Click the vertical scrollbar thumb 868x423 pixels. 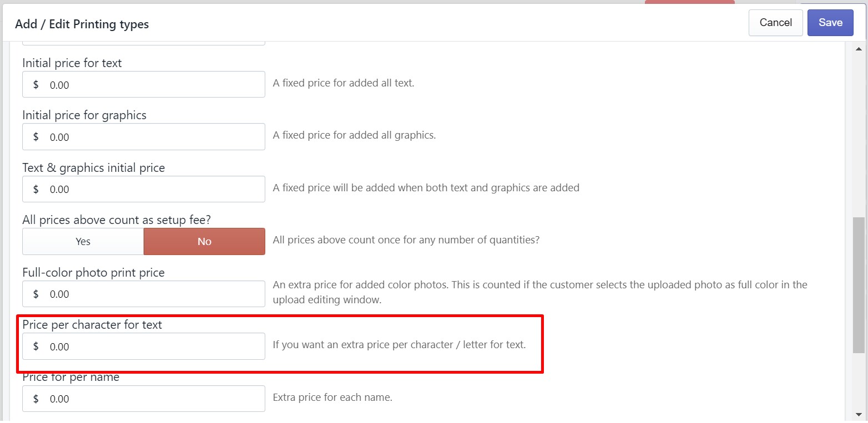pyautogui.click(x=859, y=284)
